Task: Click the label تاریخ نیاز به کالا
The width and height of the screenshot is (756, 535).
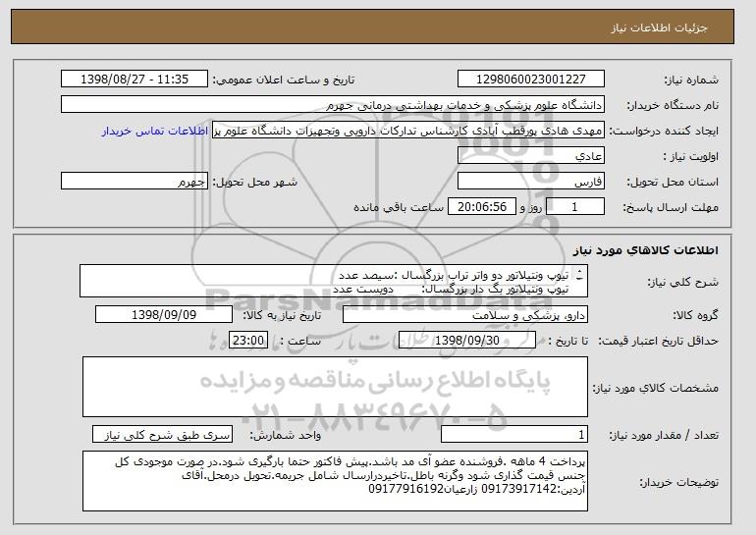Action: point(282,315)
